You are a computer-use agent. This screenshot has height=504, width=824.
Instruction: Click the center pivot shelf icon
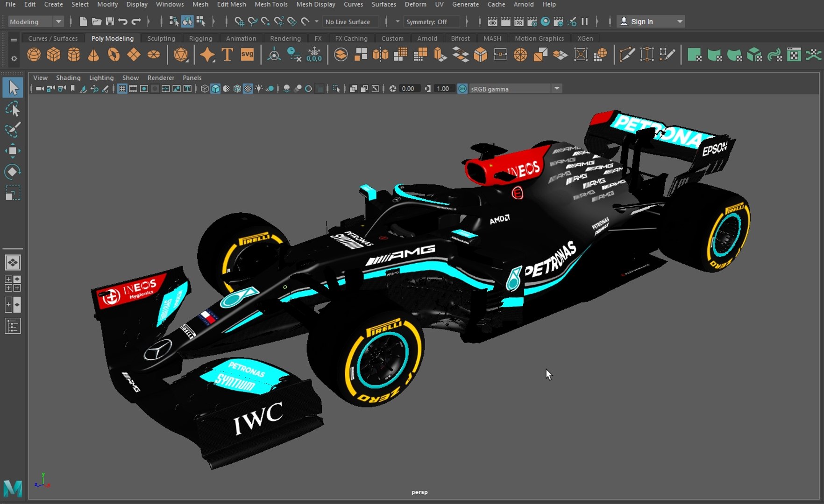274,55
